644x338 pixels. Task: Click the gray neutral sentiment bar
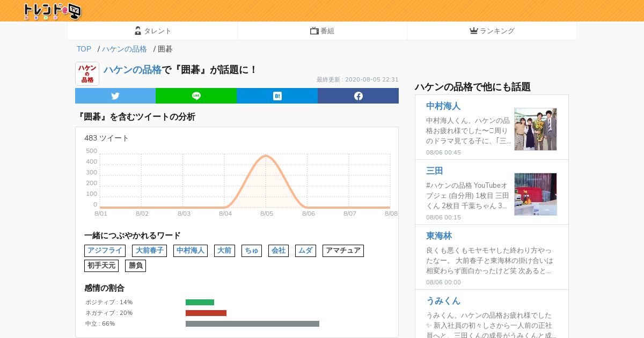(x=252, y=324)
